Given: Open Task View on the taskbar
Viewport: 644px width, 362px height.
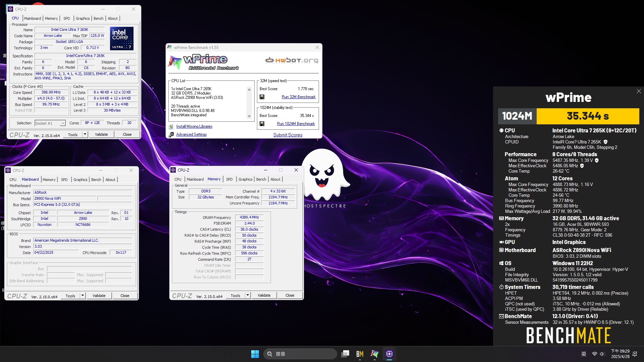Looking at the screenshot, I should click(345, 354).
